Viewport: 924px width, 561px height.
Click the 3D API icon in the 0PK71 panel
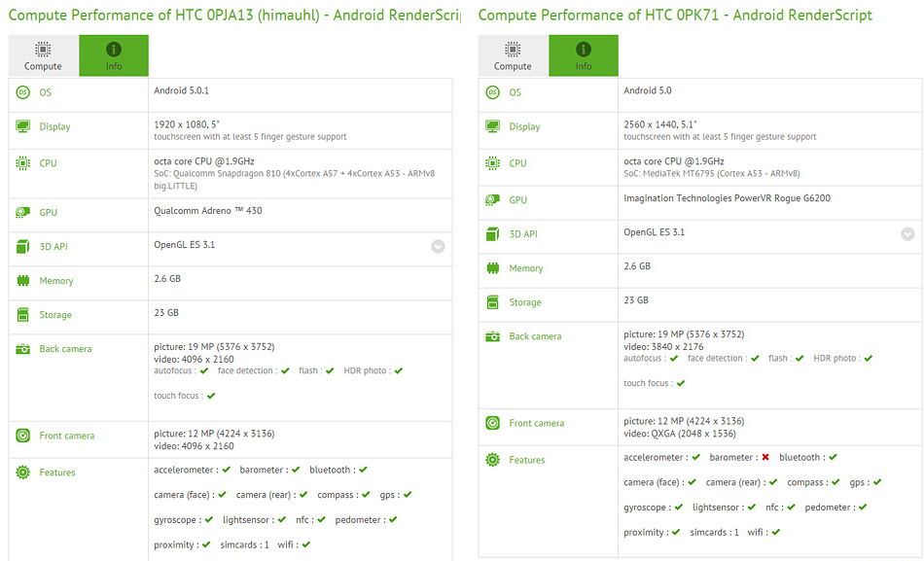[x=493, y=234]
